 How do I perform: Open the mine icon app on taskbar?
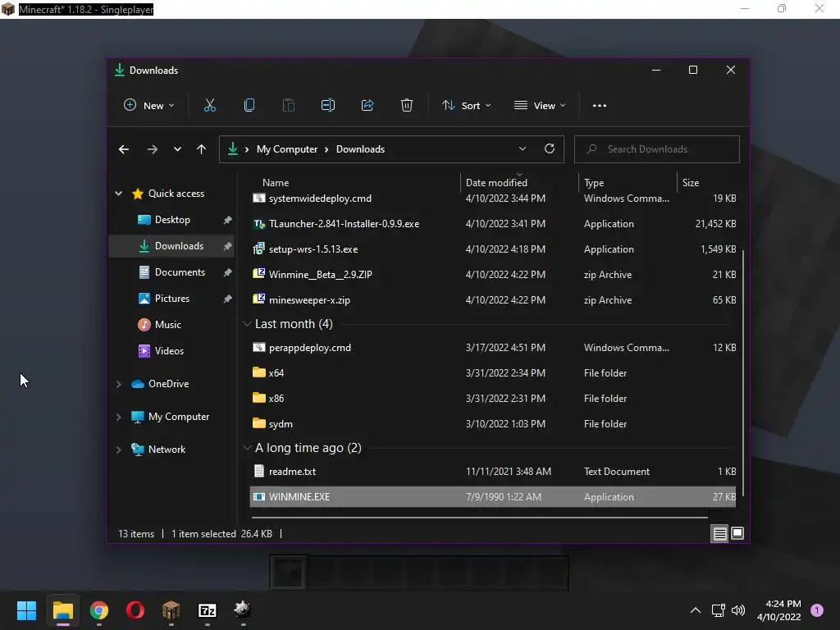[243, 609]
